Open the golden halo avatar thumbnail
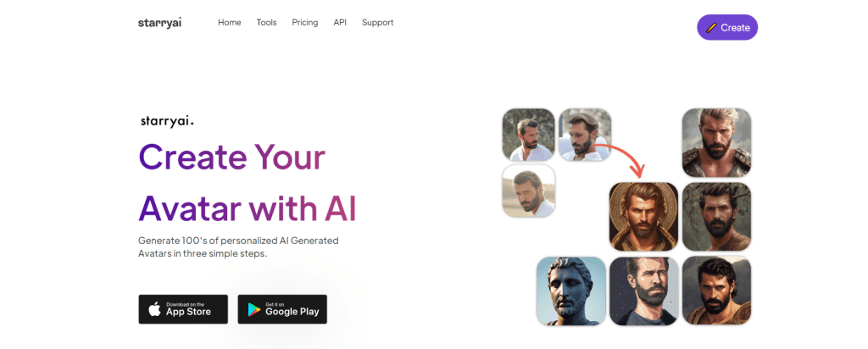 643,217
